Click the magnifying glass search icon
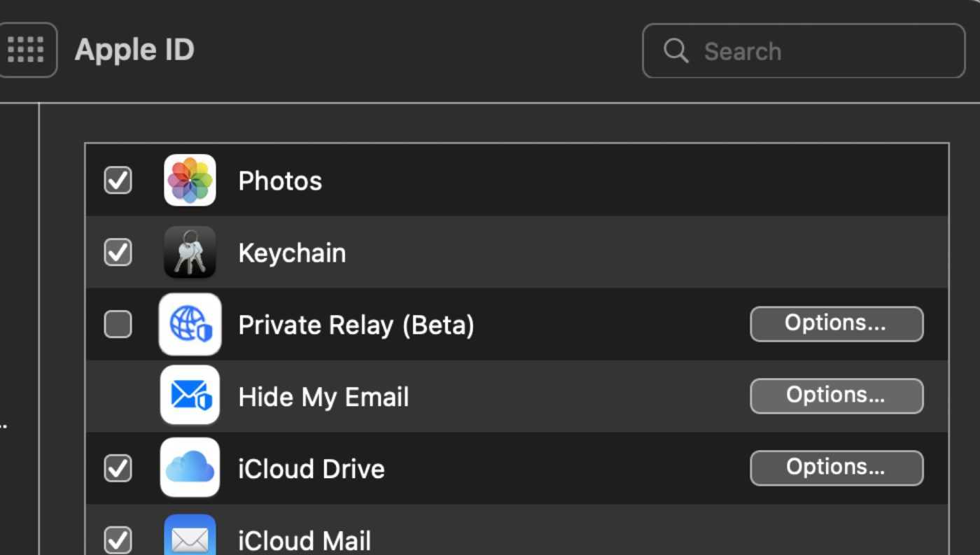This screenshot has width=980, height=555. pyautogui.click(x=675, y=50)
